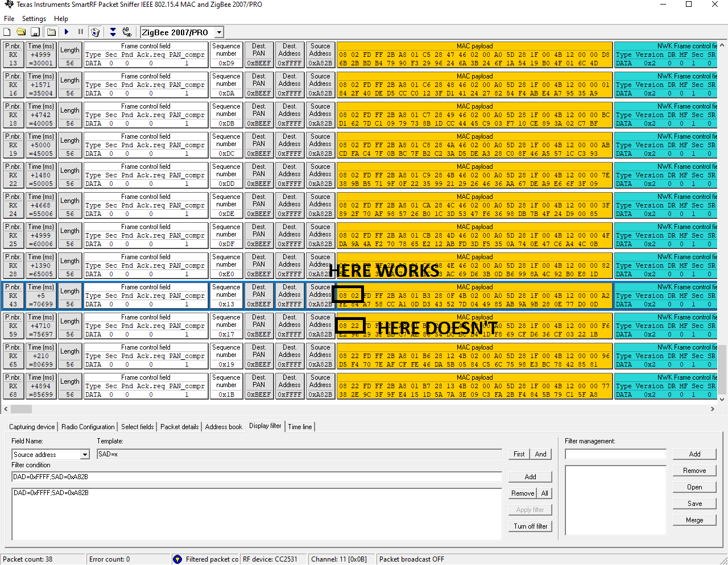Click the Save button in Filter management
The image size is (728, 565).
coord(695,504)
